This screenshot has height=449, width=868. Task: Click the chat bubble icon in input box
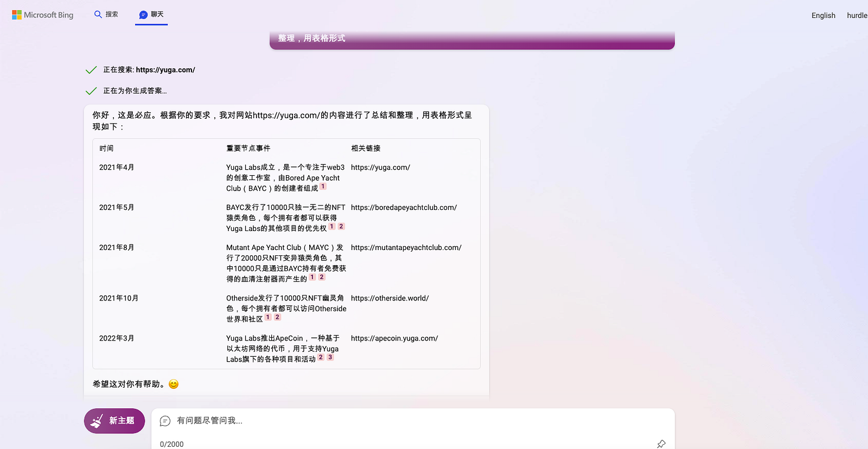pos(165,421)
